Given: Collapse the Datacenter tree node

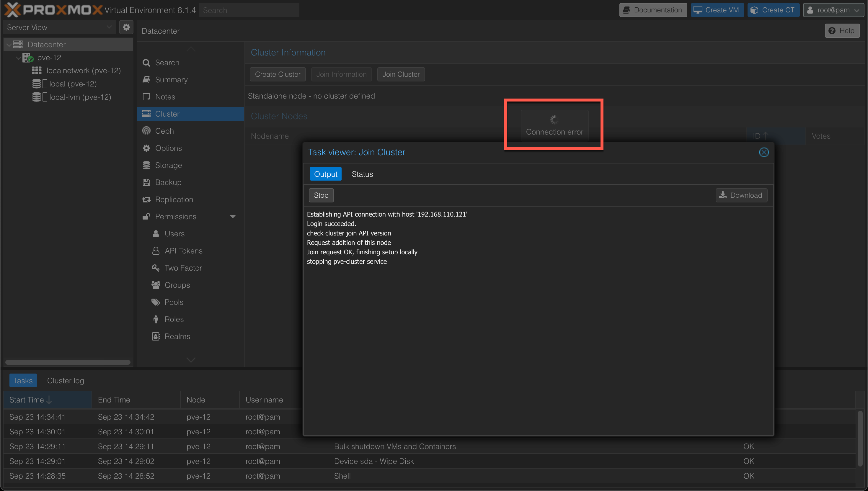Looking at the screenshot, I should coord(9,45).
